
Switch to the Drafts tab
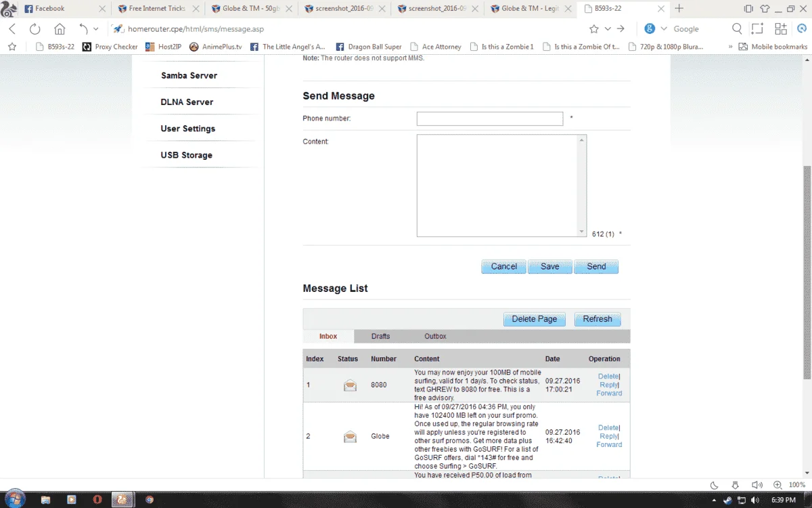coord(380,336)
